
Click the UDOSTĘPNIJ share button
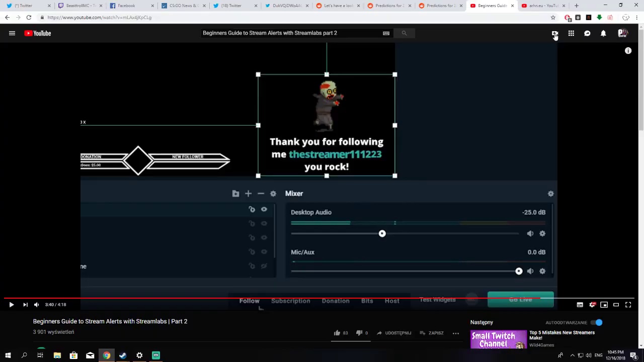[394, 333]
